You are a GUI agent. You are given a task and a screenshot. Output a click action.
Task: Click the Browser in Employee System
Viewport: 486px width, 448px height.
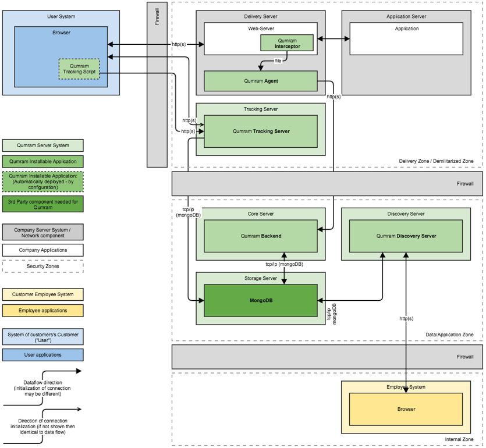[x=405, y=409]
